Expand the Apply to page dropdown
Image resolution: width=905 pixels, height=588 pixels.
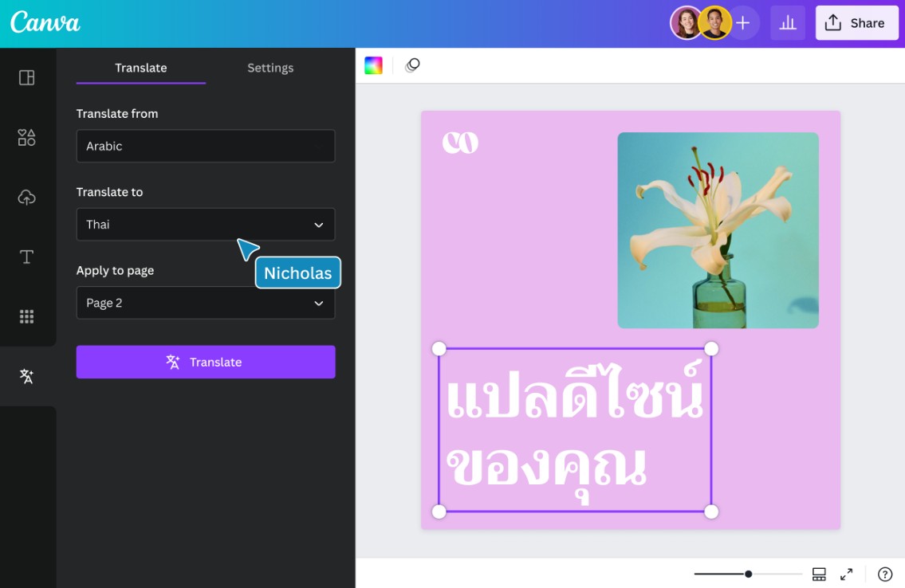(205, 303)
